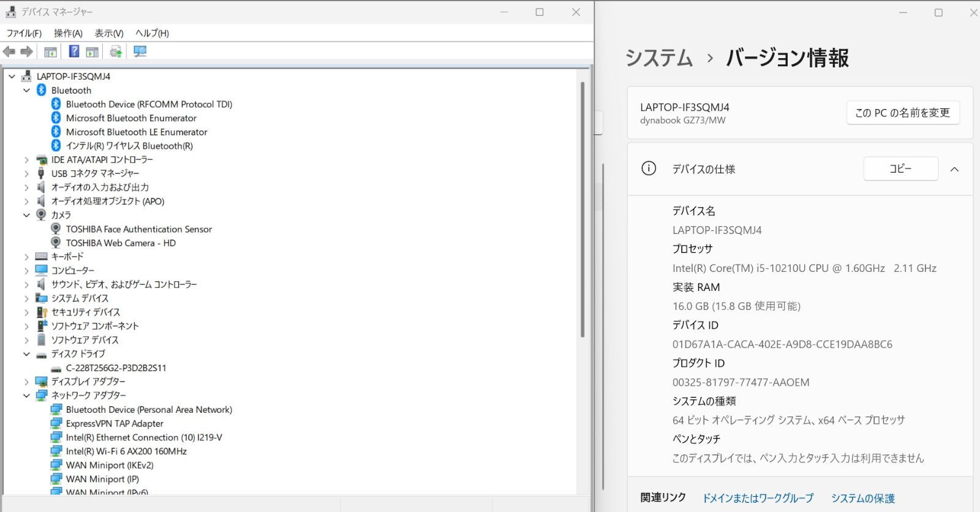The width and height of the screenshot is (980, 512).
Task: Click the Settings window vertical scrollbar
Action: click(603, 326)
